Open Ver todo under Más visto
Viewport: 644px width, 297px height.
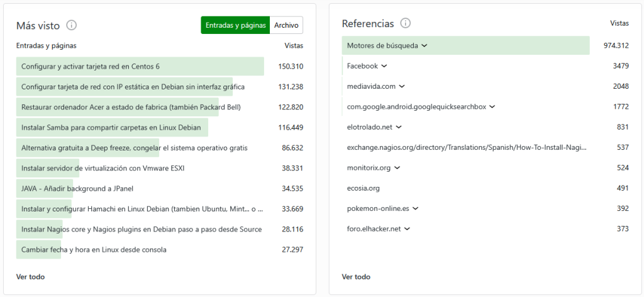tap(30, 277)
